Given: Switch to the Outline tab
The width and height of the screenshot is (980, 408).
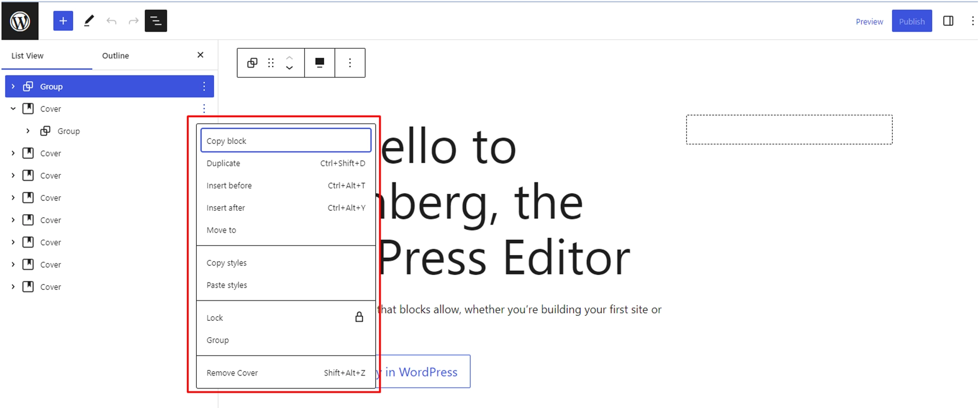Looking at the screenshot, I should pyautogui.click(x=116, y=56).
